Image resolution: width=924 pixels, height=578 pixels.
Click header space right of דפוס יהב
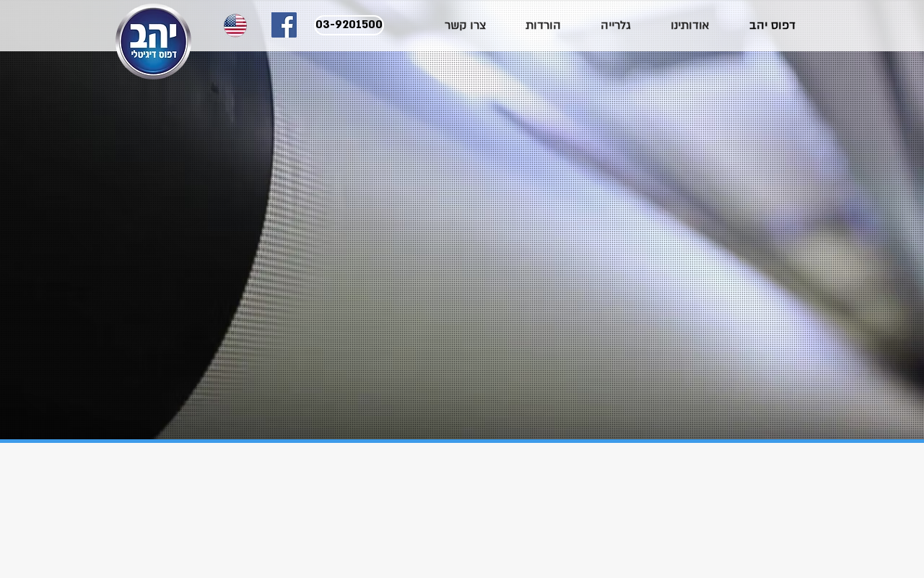click(x=860, y=25)
